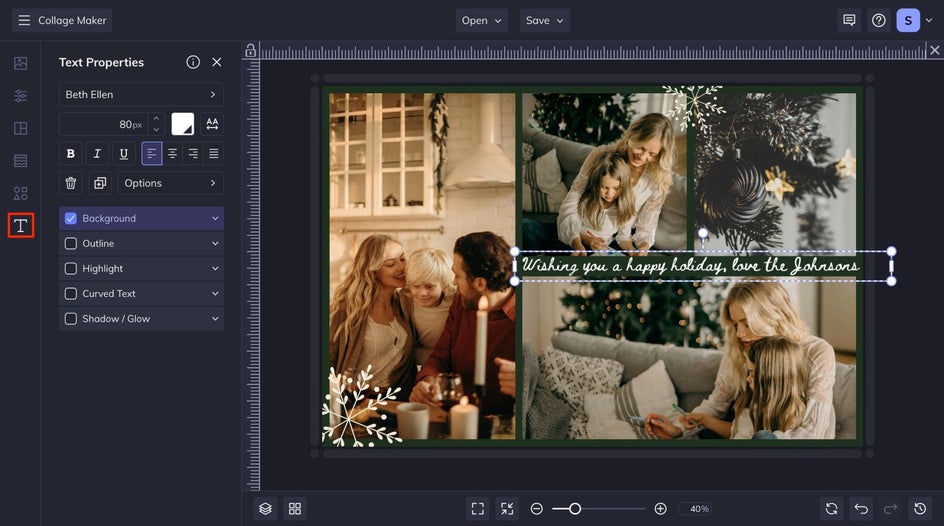This screenshot has width=944, height=526.
Task: Enable the Outline checkbox
Action: click(70, 244)
